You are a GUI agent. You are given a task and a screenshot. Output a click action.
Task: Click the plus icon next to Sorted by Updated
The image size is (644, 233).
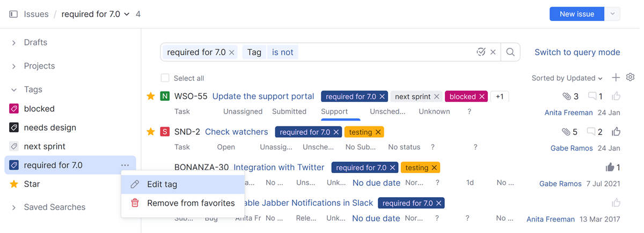(x=616, y=78)
